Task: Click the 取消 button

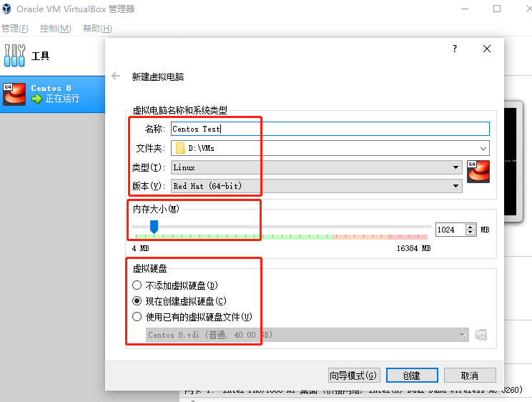Action: [470, 376]
